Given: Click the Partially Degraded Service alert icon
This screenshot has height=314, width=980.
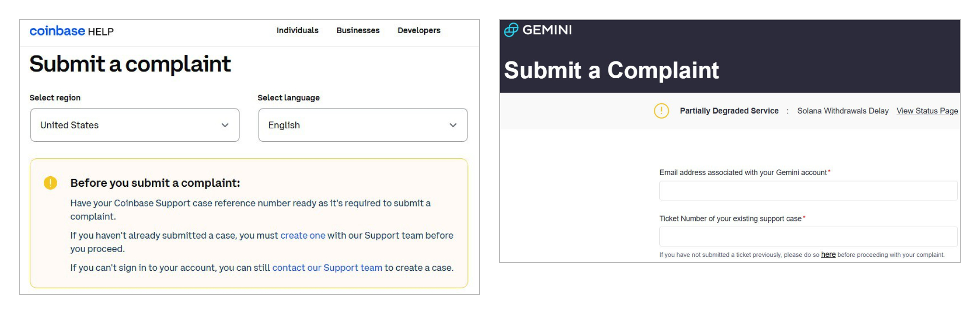Looking at the screenshot, I should point(661,111).
